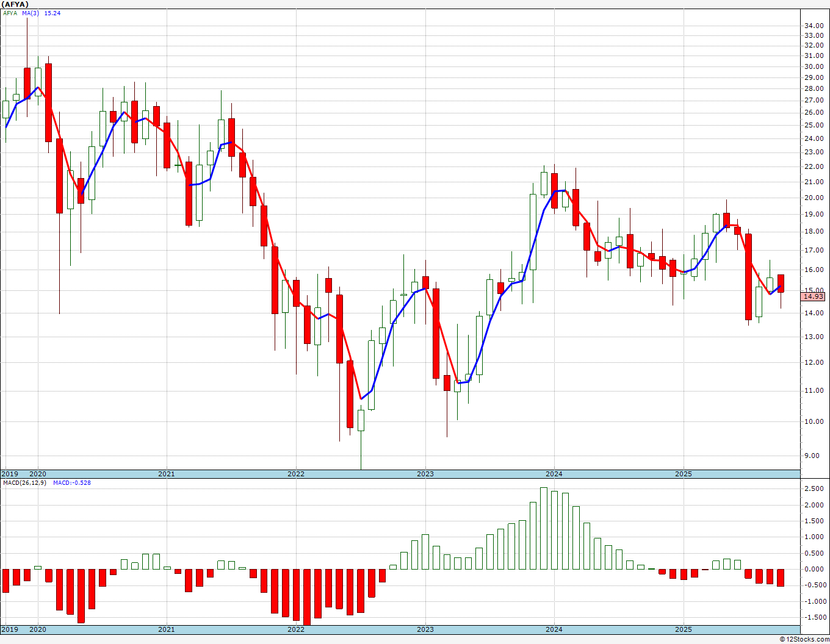The height and width of the screenshot is (644, 830).
Task: Click the MACD:-0.528 value label
Action: point(72,482)
